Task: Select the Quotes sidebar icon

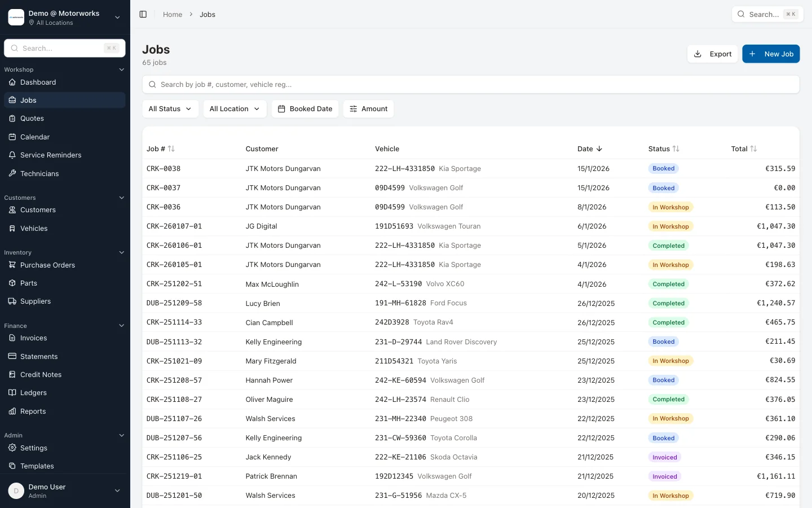Action: pos(12,118)
